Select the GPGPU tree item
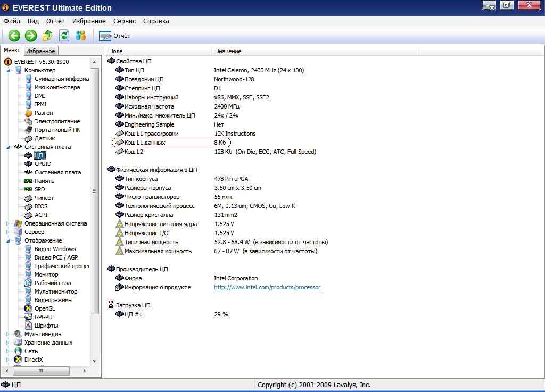 pos(43,317)
